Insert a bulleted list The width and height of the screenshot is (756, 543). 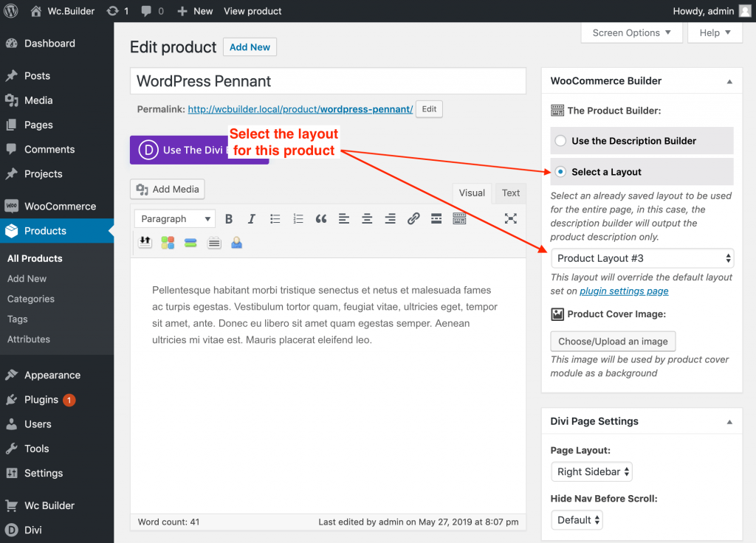(275, 218)
